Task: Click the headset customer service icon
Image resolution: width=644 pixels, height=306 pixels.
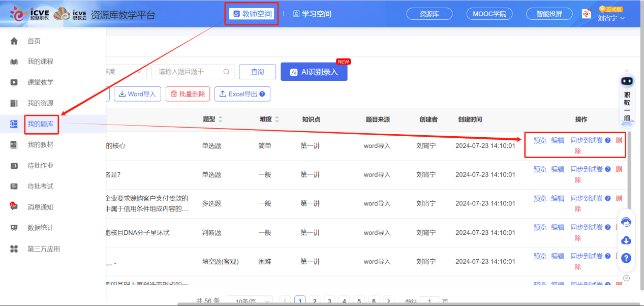Action: pyautogui.click(x=626, y=222)
